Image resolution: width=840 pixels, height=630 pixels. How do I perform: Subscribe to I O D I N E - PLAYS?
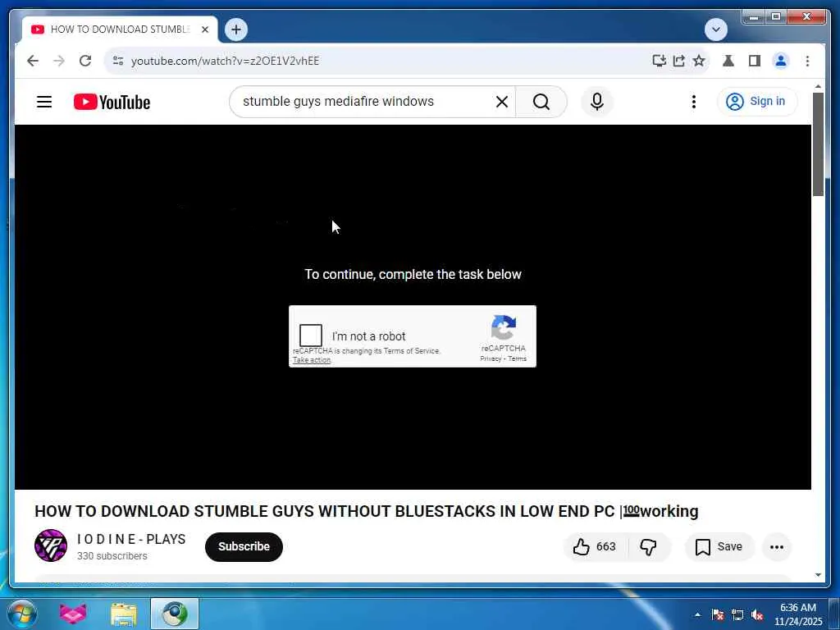(244, 546)
